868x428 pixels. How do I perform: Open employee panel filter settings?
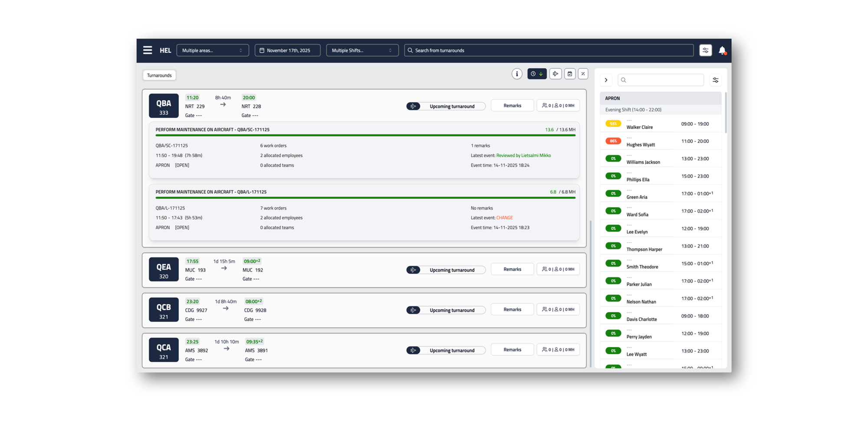point(715,80)
